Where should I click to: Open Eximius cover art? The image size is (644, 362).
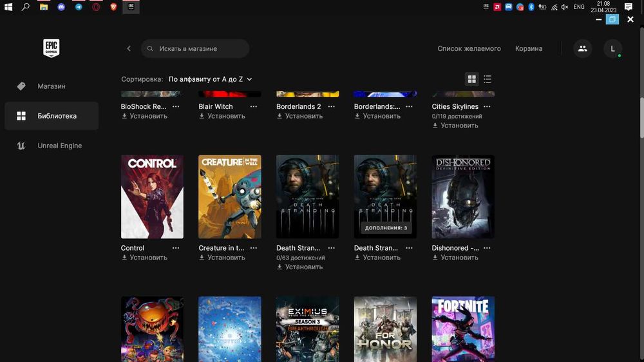308,329
